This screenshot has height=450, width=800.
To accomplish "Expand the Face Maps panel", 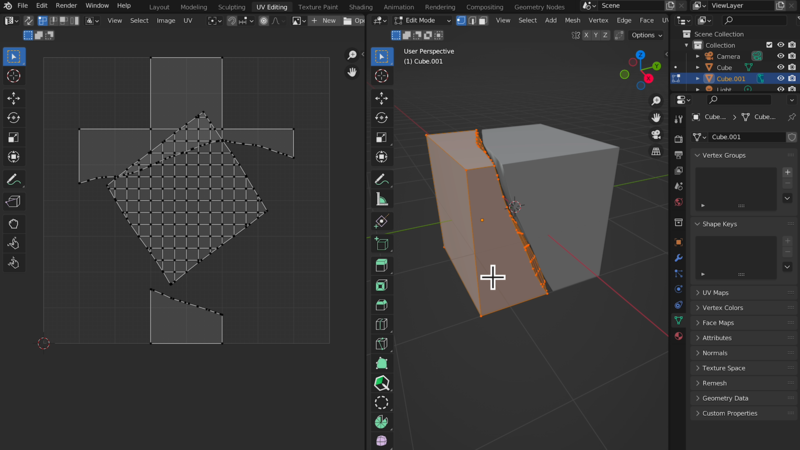I will (743, 323).
